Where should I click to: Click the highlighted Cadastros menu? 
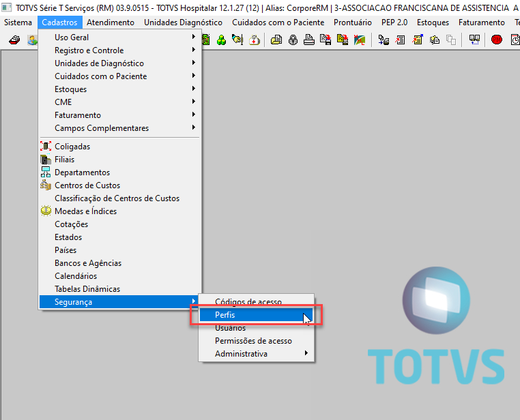pos(59,22)
